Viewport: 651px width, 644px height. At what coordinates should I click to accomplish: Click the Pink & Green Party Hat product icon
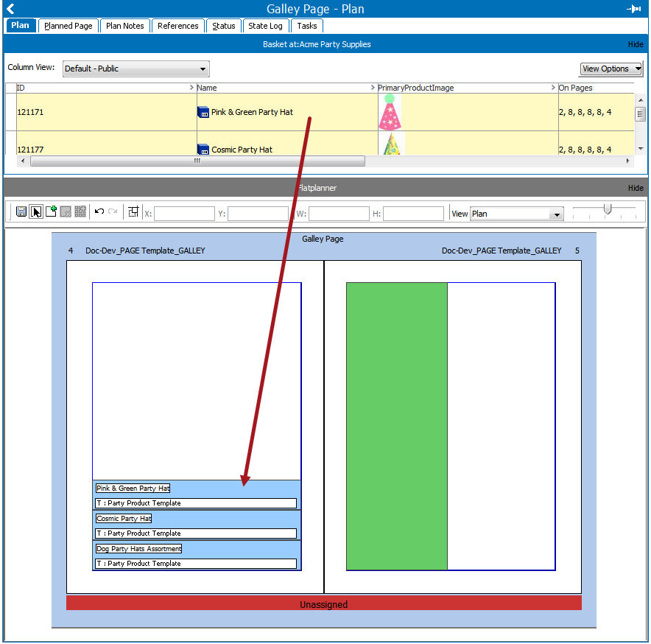point(203,112)
